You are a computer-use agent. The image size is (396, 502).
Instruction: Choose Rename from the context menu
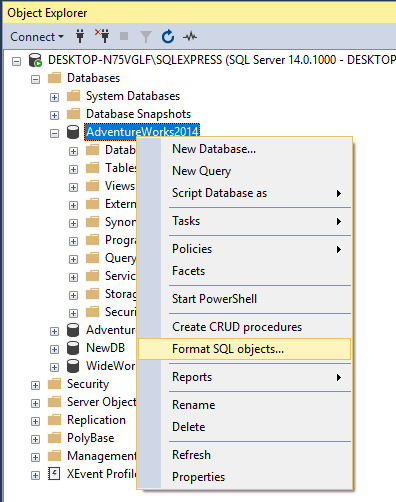pos(245,405)
